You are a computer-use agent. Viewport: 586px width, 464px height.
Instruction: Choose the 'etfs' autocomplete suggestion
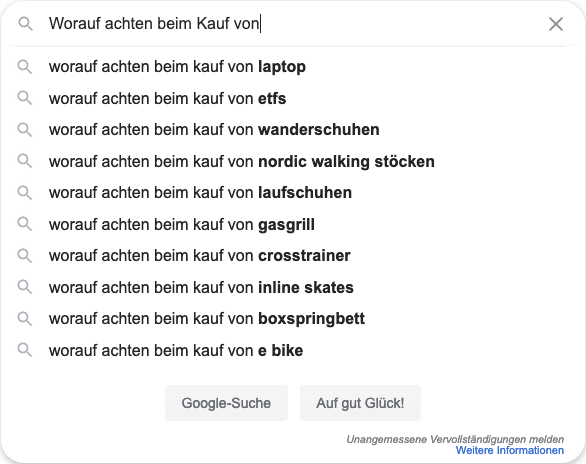pyautogui.click(x=290, y=99)
